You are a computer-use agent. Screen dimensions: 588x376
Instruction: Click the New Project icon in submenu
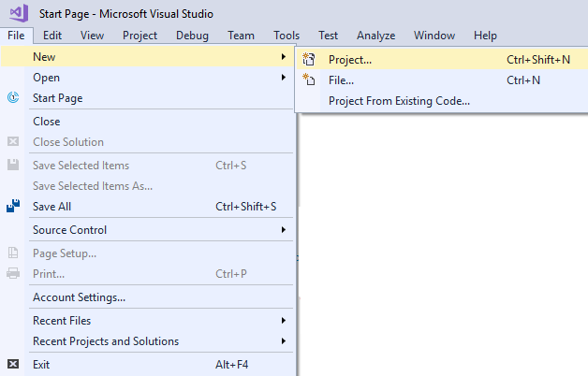tap(309, 60)
